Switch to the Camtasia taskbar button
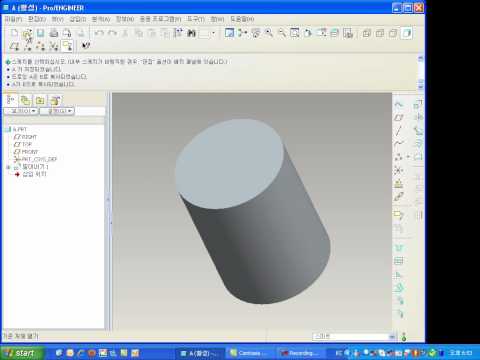The width and height of the screenshot is (480, 360). (x=251, y=353)
